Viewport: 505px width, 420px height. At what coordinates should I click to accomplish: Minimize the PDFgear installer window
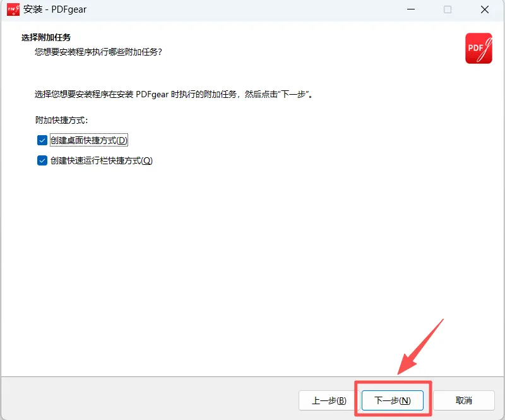click(x=411, y=9)
